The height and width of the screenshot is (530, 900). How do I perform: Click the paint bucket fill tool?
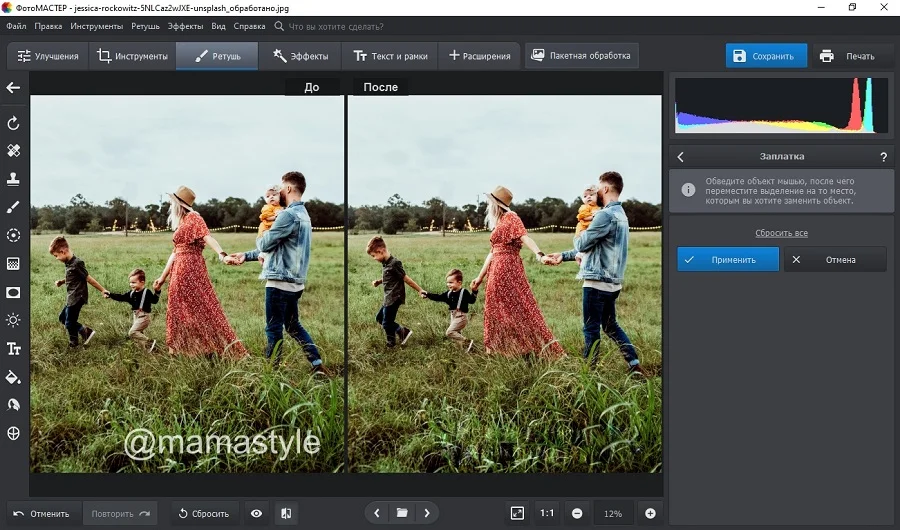click(14, 377)
